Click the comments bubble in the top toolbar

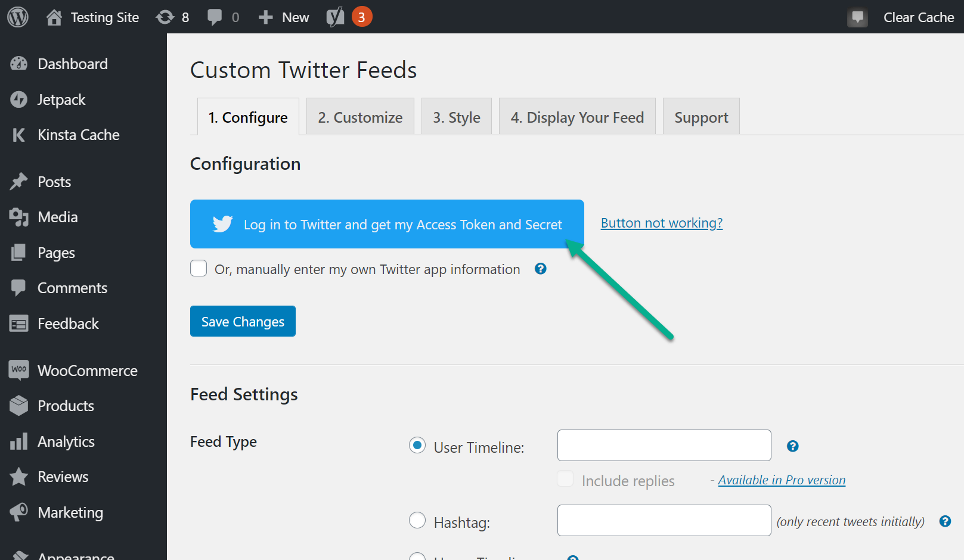[x=215, y=17]
